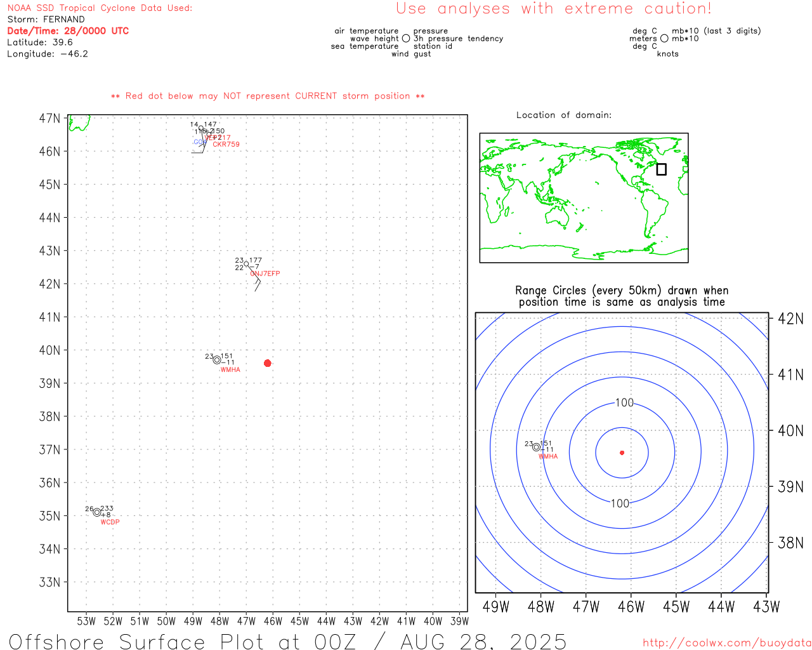Image resolution: width=812 pixels, height=650 pixels.
Task: Click the '43W' label on range plot axis
Action: [x=766, y=607]
